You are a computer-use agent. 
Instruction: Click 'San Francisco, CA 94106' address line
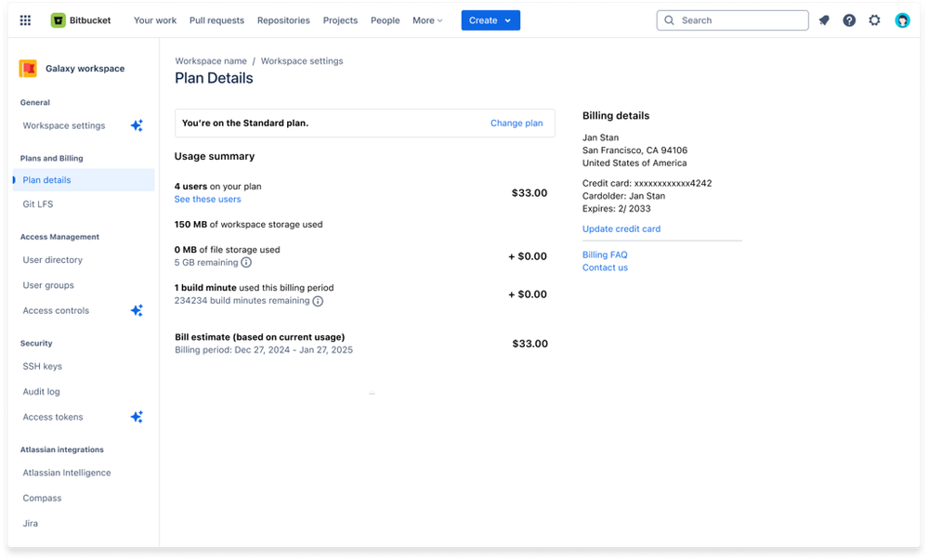[x=635, y=150]
